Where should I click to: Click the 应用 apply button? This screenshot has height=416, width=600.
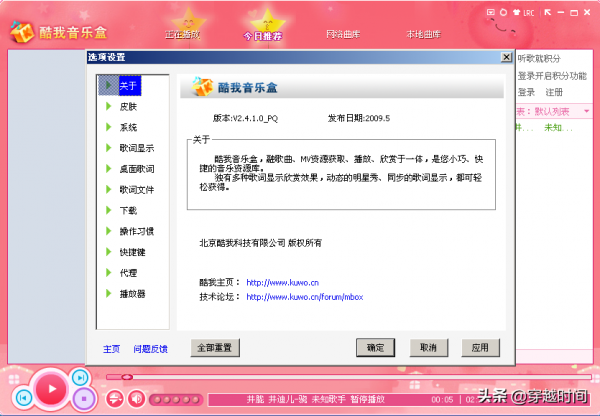480,347
